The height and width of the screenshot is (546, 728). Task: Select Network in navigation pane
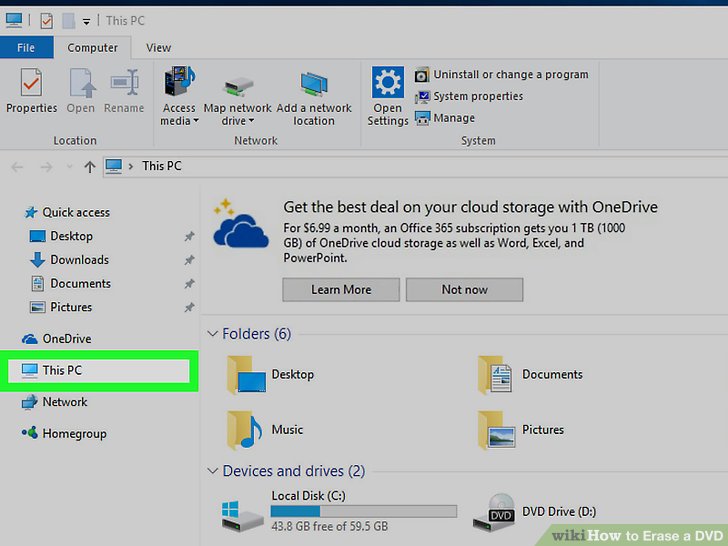[54, 402]
